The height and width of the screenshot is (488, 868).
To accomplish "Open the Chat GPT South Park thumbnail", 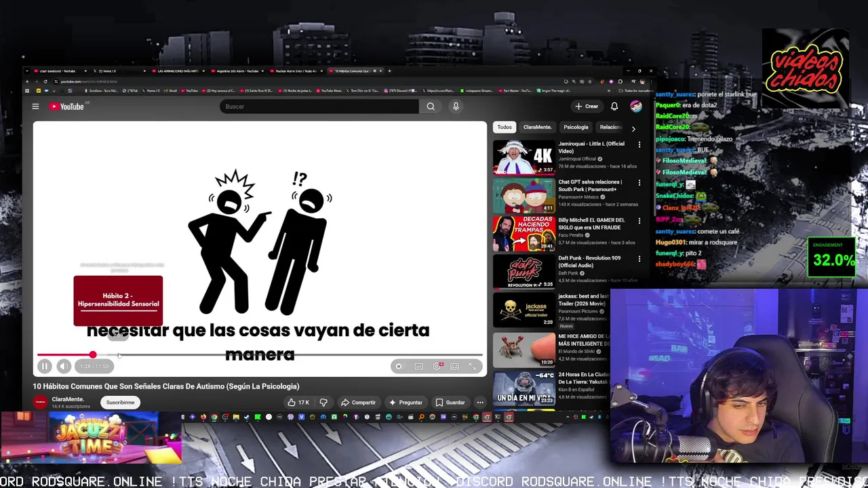I will coord(524,195).
